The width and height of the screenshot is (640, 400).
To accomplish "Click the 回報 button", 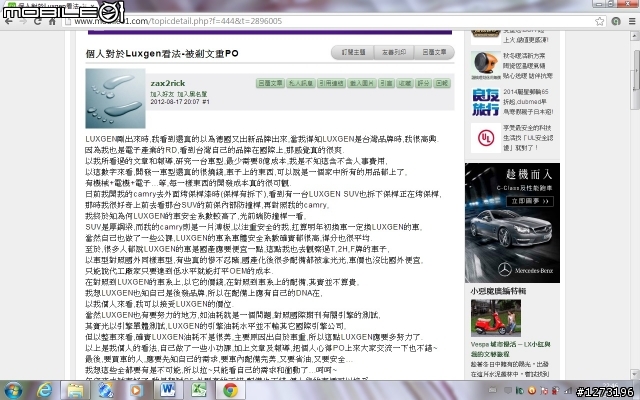I will pyautogui.click(x=442, y=83).
